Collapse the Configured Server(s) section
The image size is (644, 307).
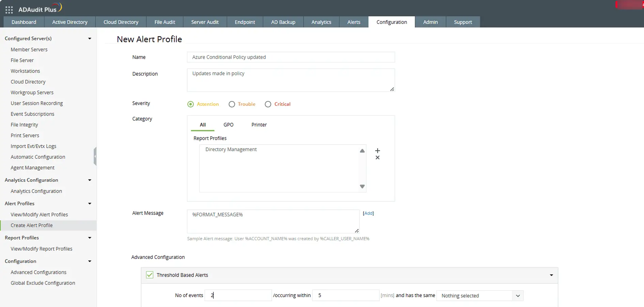(x=90, y=38)
